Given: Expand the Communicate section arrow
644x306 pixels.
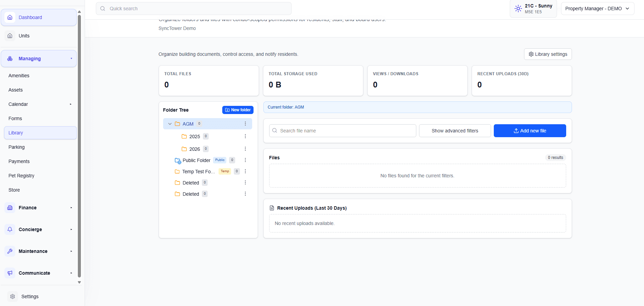Looking at the screenshot, I should point(71,273).
